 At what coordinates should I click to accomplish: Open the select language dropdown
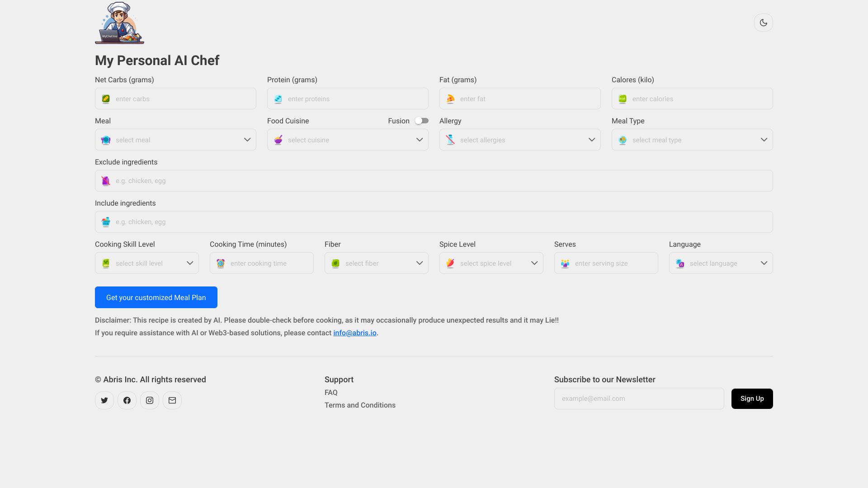point(721,263)
